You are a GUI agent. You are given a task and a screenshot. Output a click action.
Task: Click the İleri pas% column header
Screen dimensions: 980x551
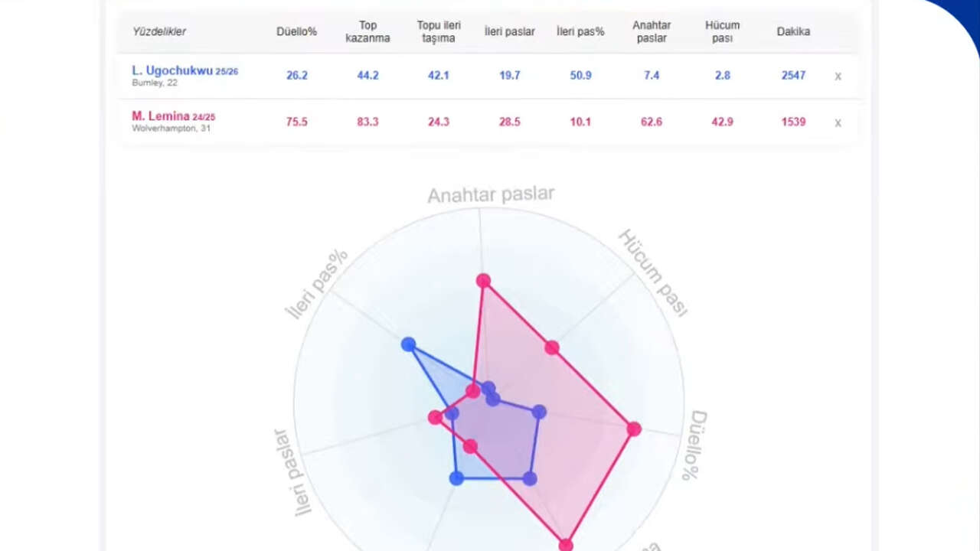(x=580, y=31)
